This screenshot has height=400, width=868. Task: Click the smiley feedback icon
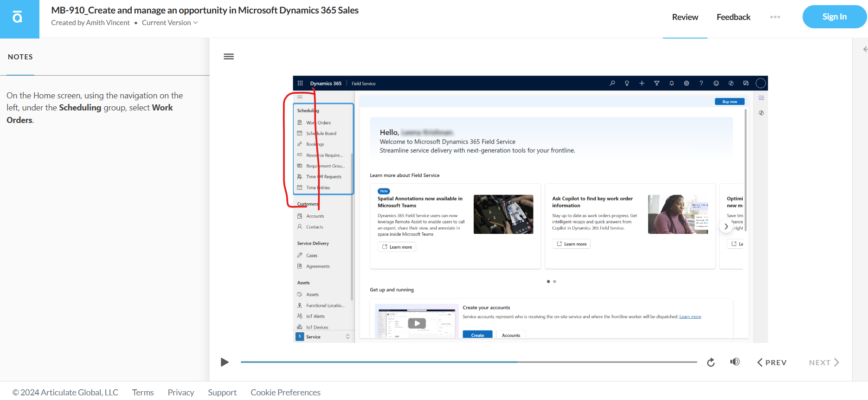(716, 84)
